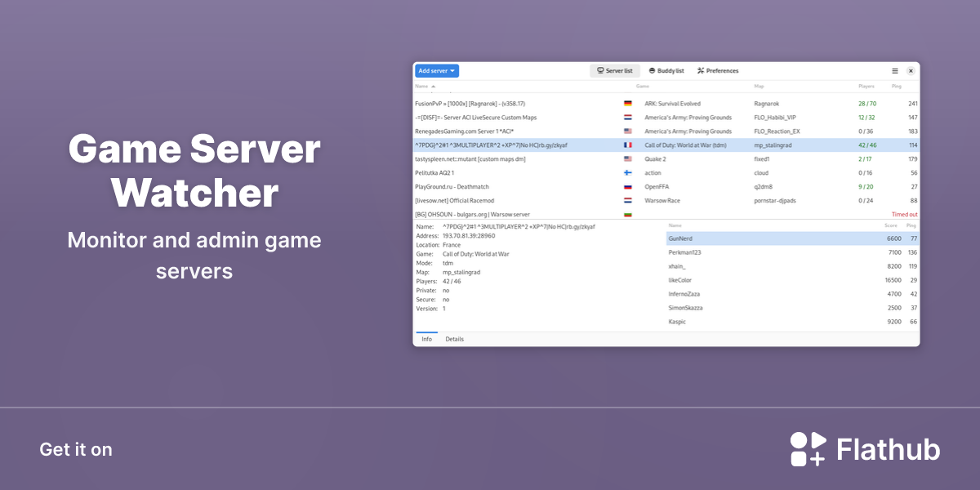Screen dimensions: 980x490
Task: Click Finnish flag on Pelitutka row
Action: [628, 173]
